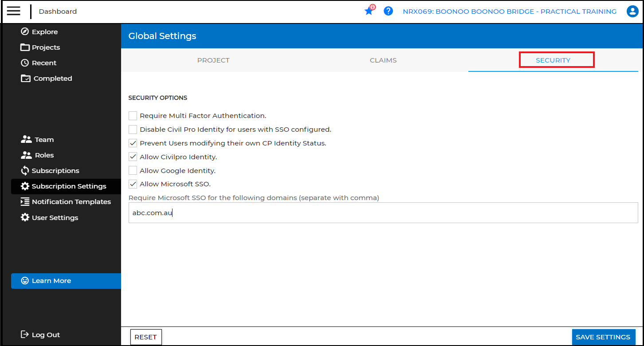Click the star notifications icon
644x346 pixels.
pos(369,11)
